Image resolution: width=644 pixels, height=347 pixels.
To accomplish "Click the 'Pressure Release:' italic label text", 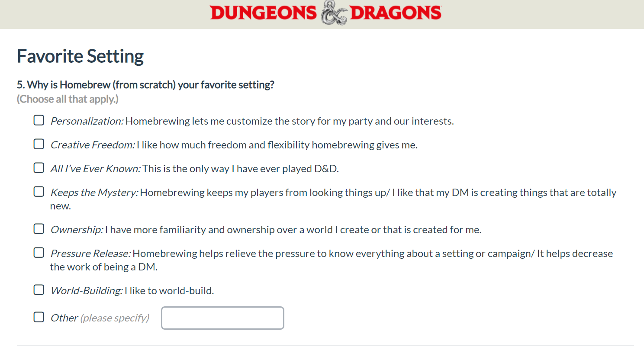I will coord(91,254).
